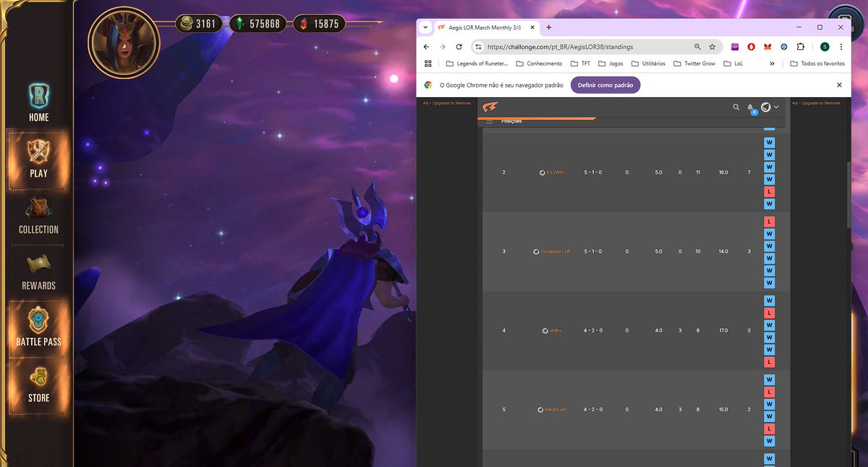Click Chrome page vertical scrollbar

pyautogui.click(x=850, y=195)
